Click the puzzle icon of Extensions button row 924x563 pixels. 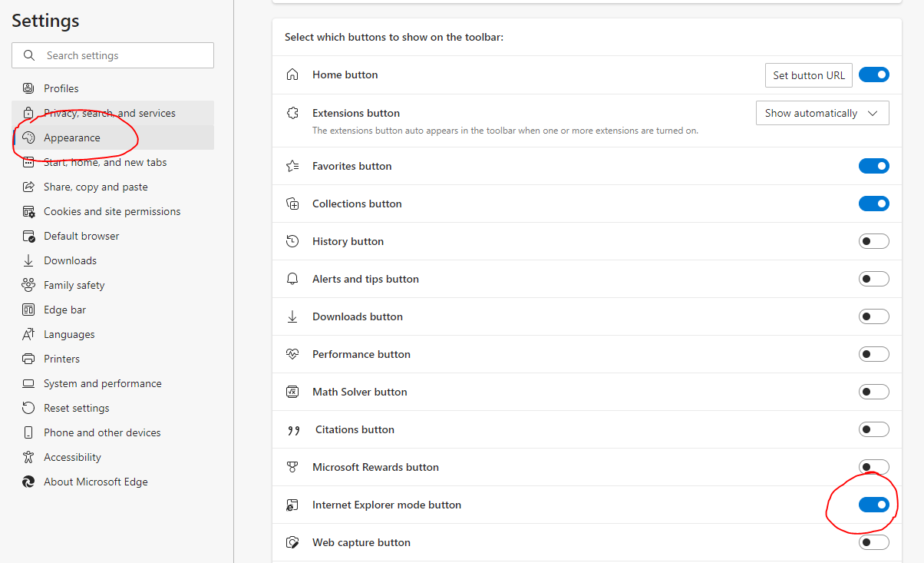point(292,113)
